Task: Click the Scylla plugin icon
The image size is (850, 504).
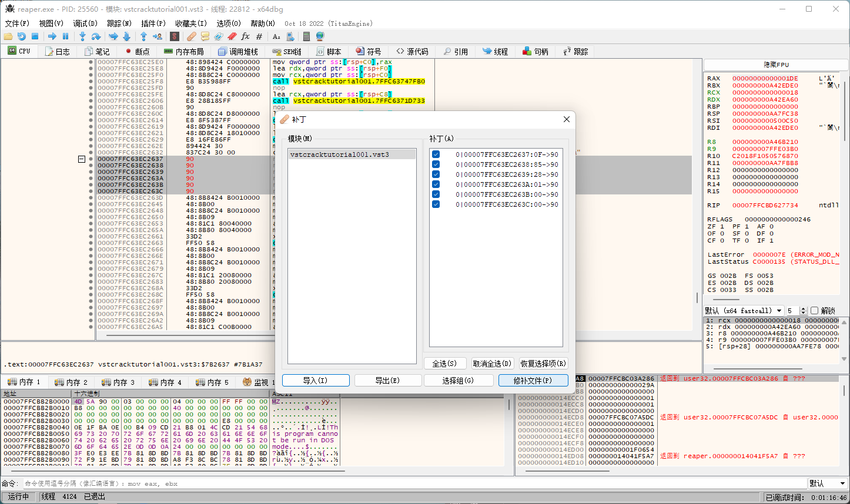Action: (174, 36)
